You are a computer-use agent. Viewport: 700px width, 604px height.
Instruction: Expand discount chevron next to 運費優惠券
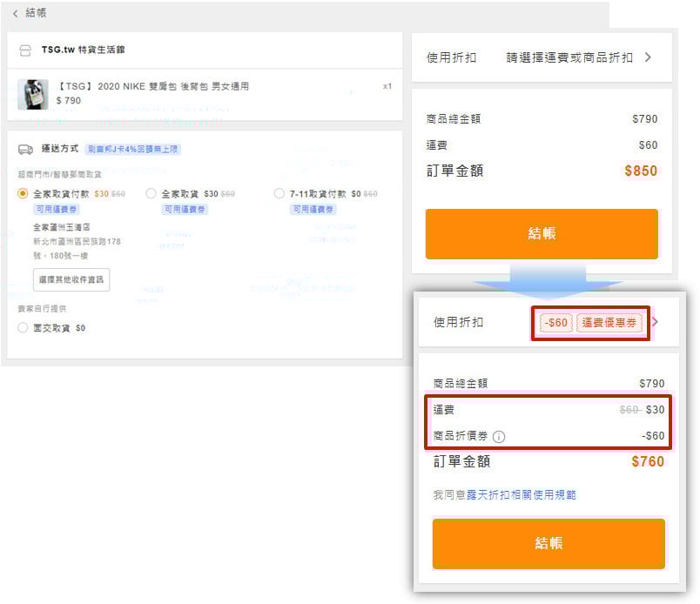click(656, 322)
